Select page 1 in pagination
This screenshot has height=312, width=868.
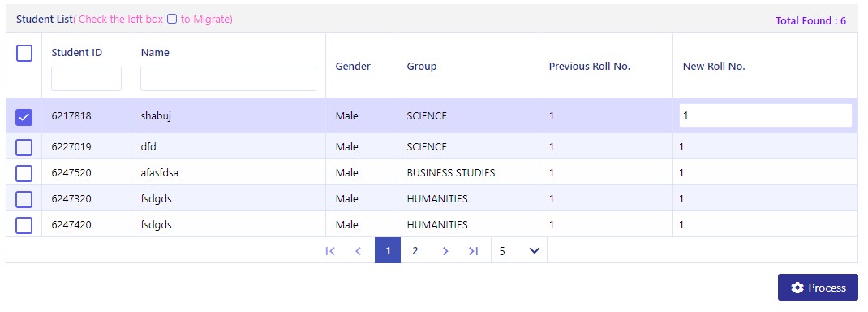388,250
